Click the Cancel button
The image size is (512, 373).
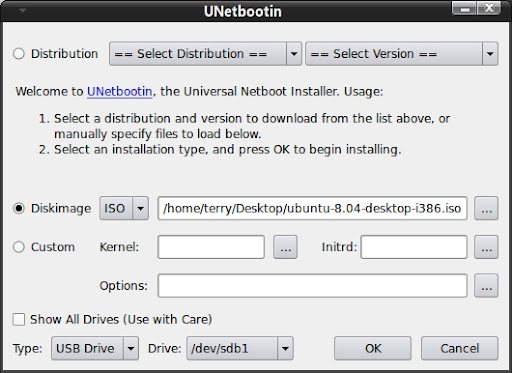click(460, 348)
